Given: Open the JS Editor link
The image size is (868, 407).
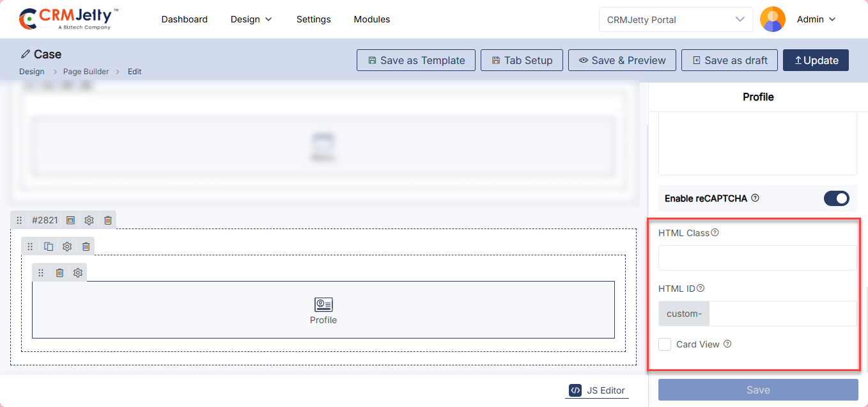Looking at the screenshot, I should pyautogui.click(x=597, y=390).
